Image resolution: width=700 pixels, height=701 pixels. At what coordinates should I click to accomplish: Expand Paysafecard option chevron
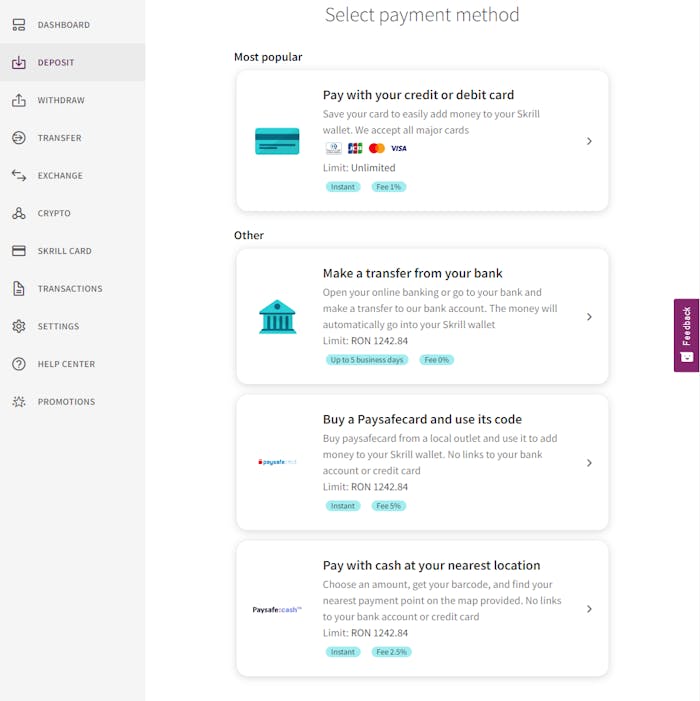coord(589,463)
